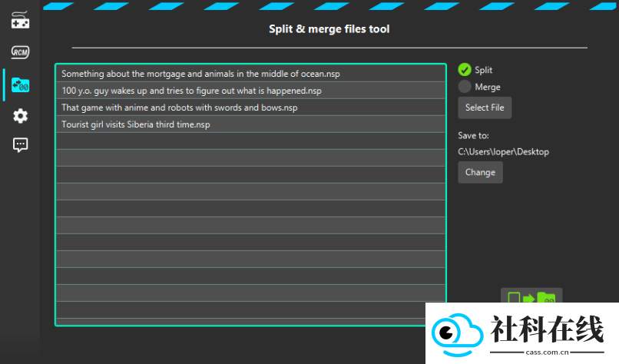Image resolution: width=619 pixels, height=364 pixels.
Task: Click the green split-to-folder convert button
Action: [x=531, y=296]
